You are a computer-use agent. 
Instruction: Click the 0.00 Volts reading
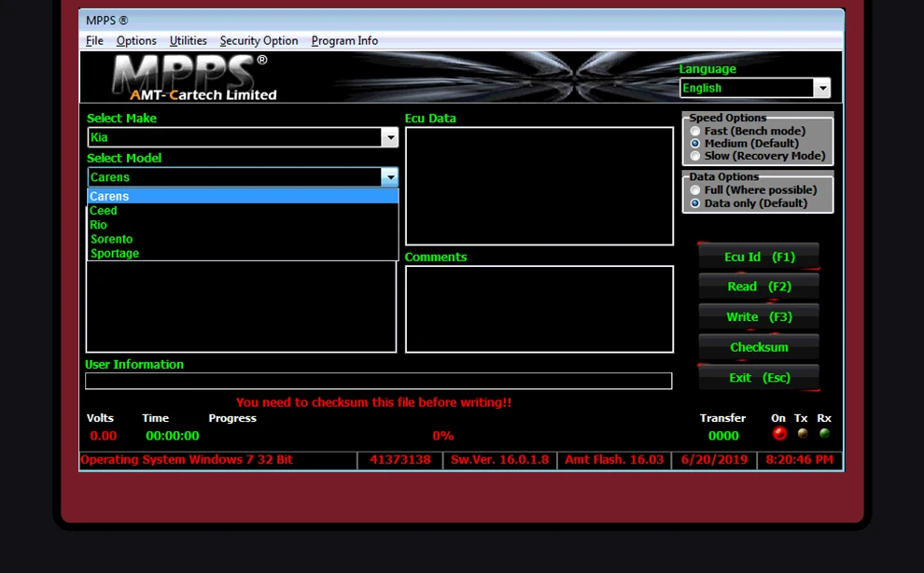click(x=103, y=436)
